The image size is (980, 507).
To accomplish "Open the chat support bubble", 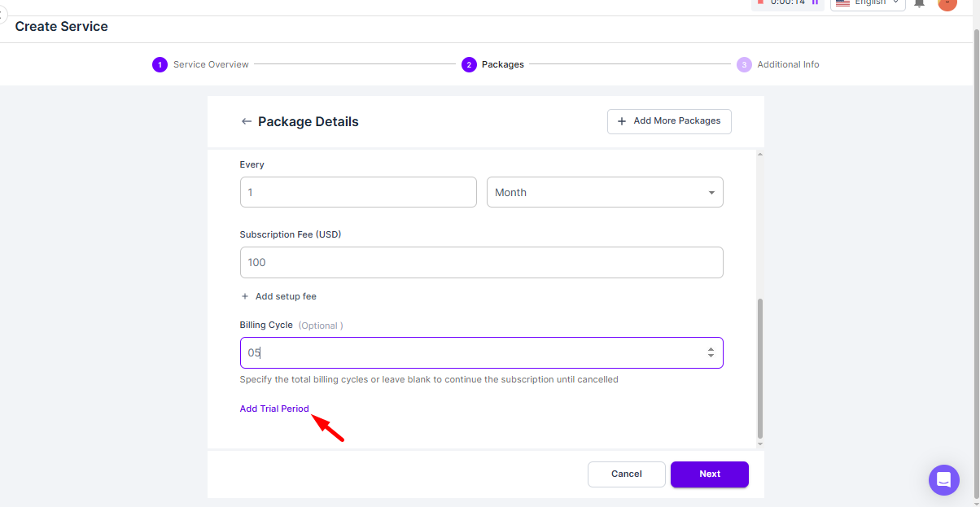I will point(943,479).
